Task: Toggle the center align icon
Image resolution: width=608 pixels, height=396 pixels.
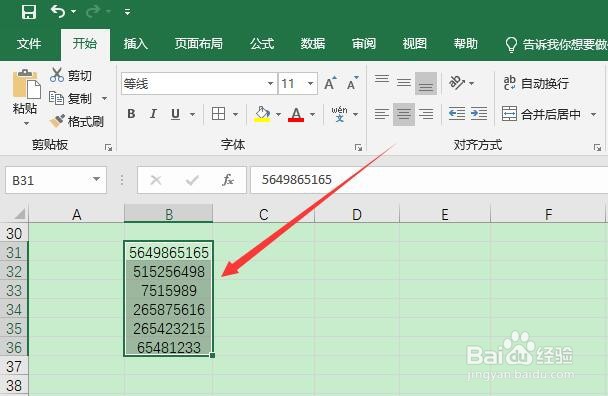Action: click(404, 114)
